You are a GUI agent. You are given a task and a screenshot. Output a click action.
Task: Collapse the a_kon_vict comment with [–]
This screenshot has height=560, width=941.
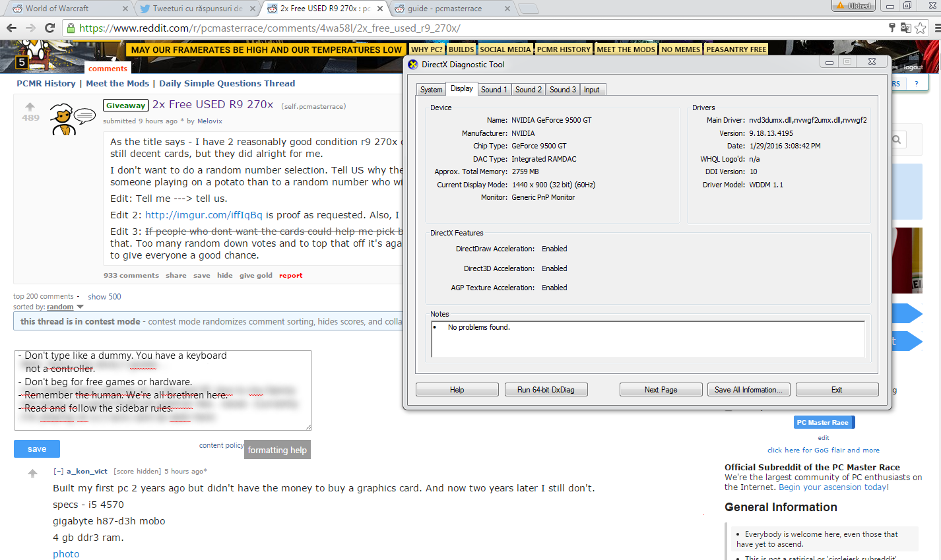(58, 472)
